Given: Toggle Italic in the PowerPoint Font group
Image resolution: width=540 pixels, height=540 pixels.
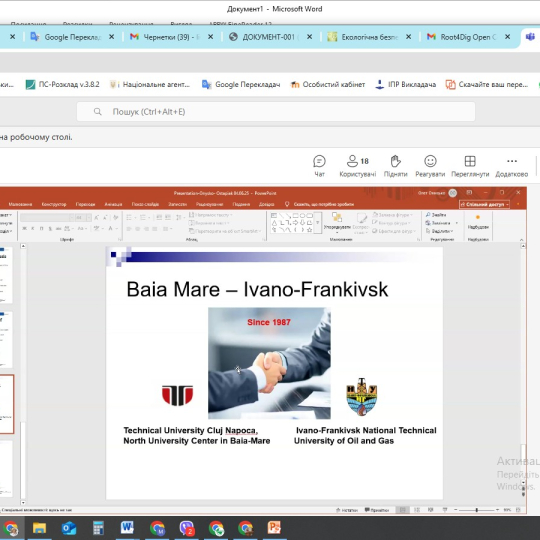Looking at the screenshot, I should pos(33,229).
